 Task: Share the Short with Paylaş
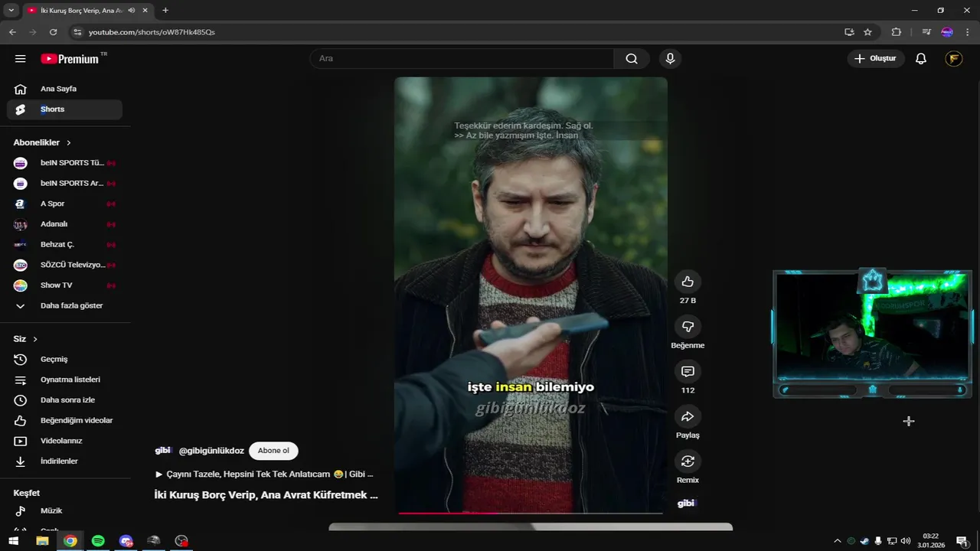(688, 416)
